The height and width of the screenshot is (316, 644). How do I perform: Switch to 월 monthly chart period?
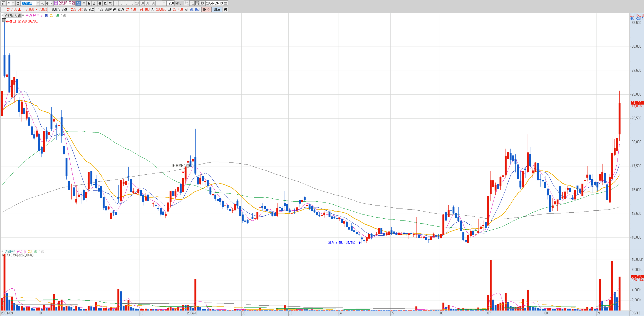click(x=89, y=3)
